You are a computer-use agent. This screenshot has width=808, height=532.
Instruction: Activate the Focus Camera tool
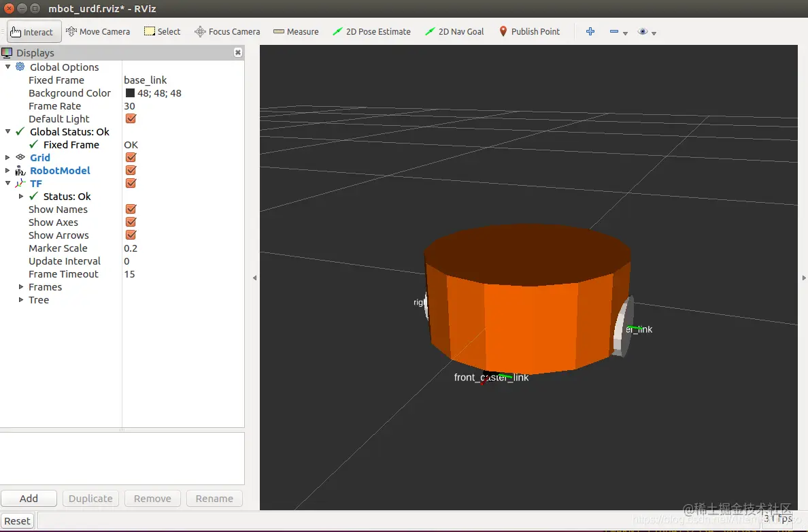(x=227, y=31)
